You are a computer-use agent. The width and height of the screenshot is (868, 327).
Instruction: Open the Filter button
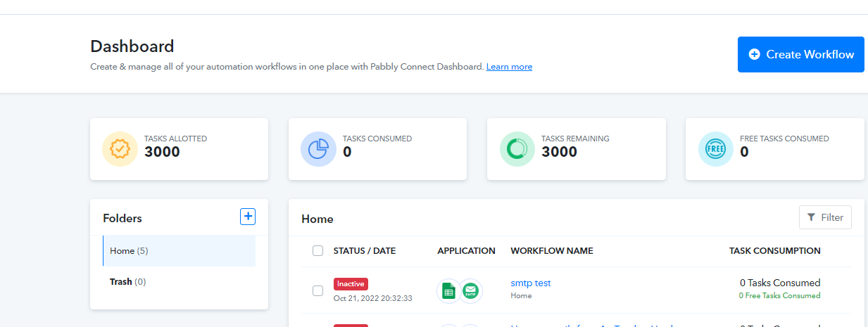click(x=825, y=217)
